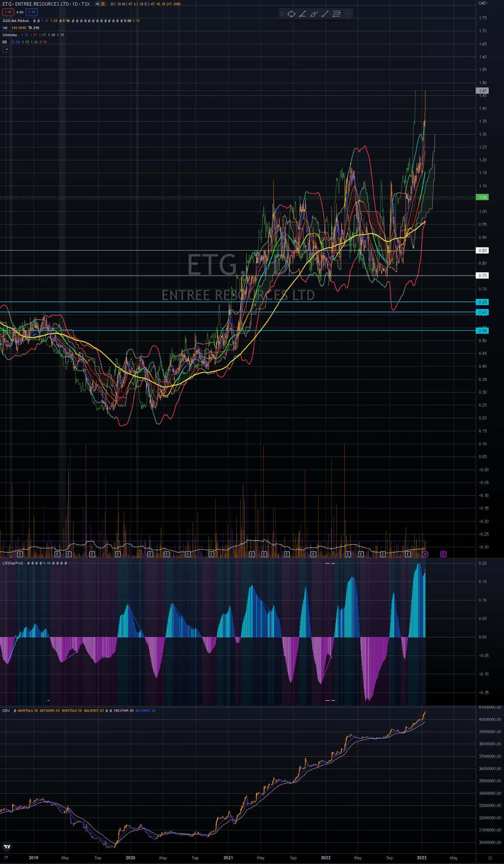Image resolution: width=504 pixels, height=864 pixels.
Task: Select the cross cursor tool
Action: coord(348,14)
